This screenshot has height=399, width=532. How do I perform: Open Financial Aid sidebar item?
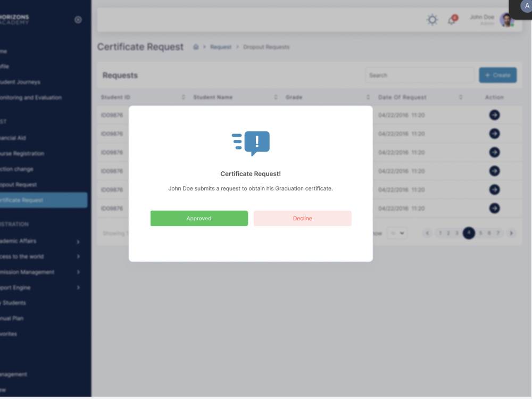point(13,138)
